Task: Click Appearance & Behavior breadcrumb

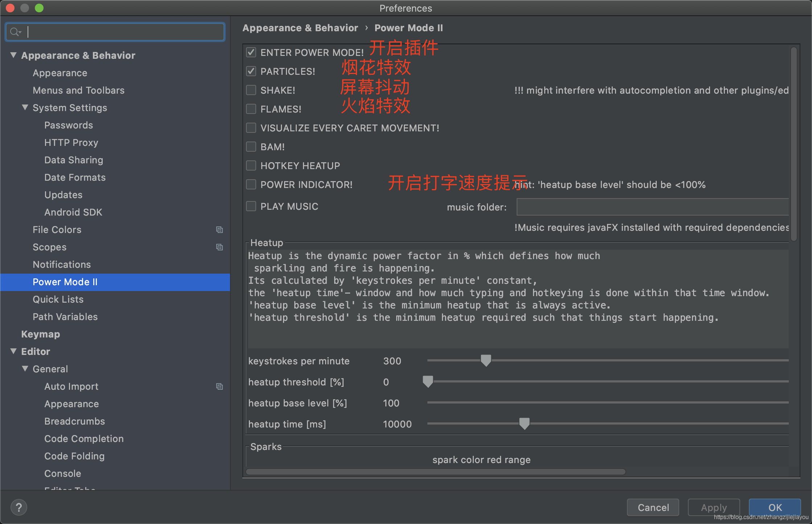Action: tap(300, 28)
